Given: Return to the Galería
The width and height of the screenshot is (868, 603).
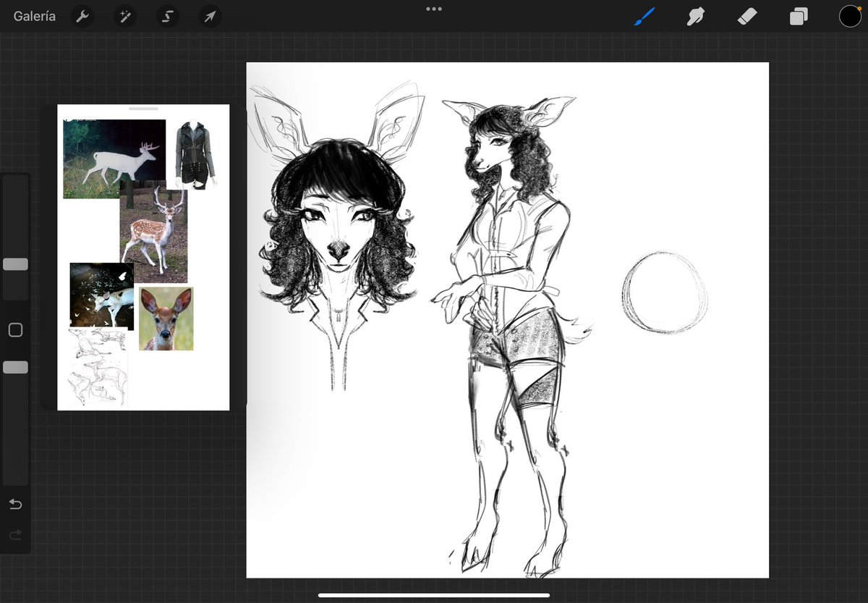Looking at the screenshot, I should [x=33, y=16].
